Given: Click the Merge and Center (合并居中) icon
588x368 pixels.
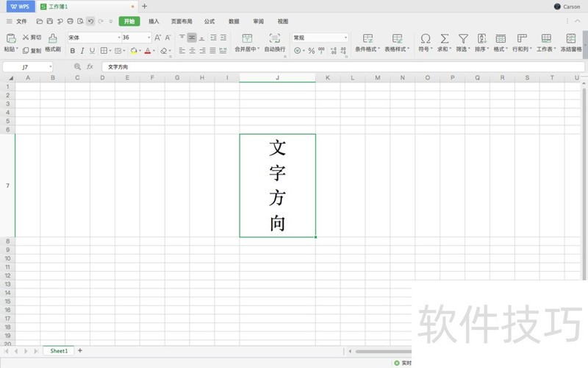Looking at the screenshot, I should [x=247, y=38].
